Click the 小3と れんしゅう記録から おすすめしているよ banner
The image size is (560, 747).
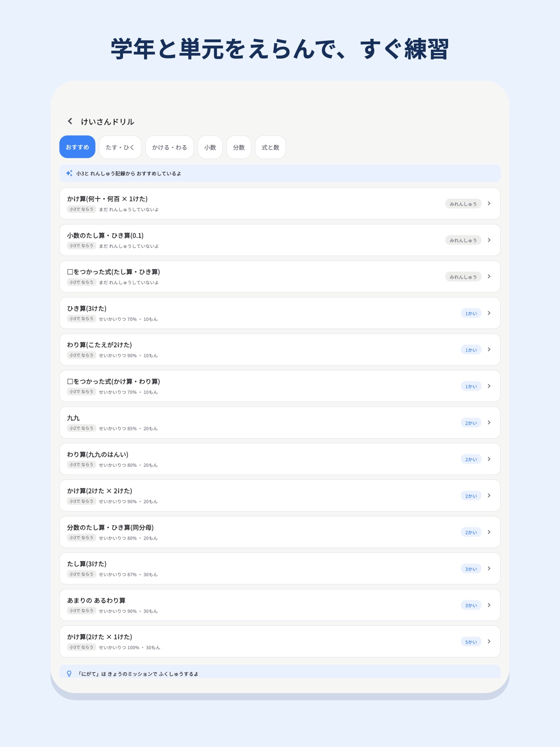[x=280, y=173]
